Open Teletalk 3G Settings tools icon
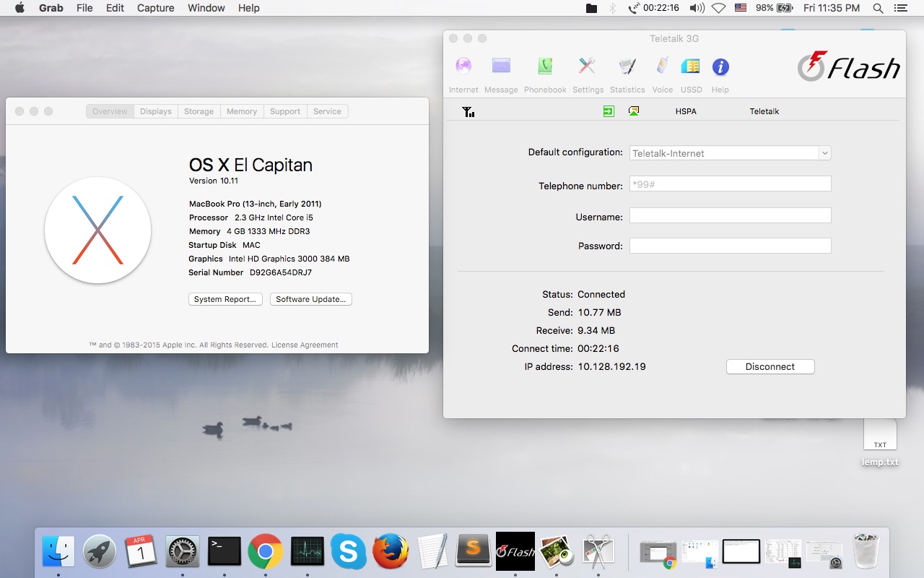 [x=588, y=74]
